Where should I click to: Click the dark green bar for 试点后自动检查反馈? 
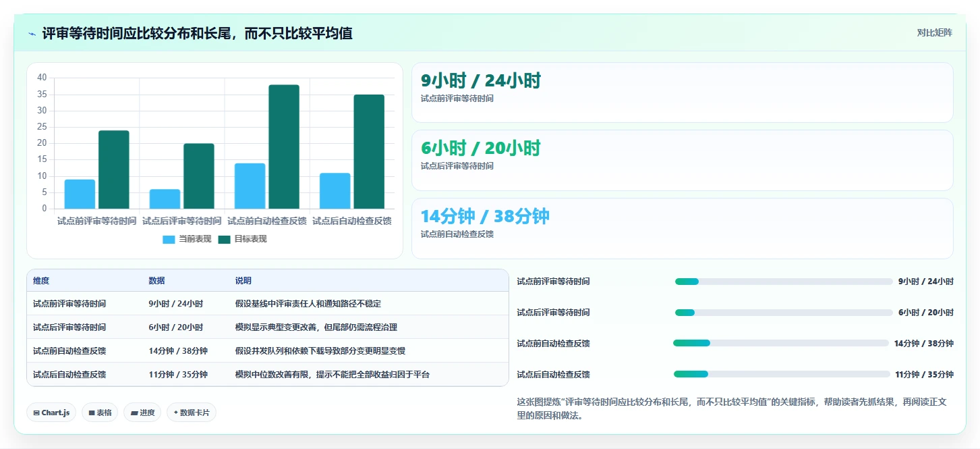tap(369, 151)
